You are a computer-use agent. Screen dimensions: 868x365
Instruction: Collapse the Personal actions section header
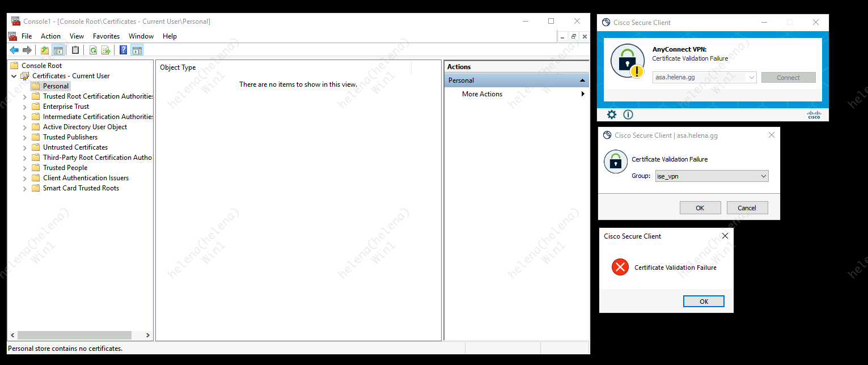coord(582,80)
